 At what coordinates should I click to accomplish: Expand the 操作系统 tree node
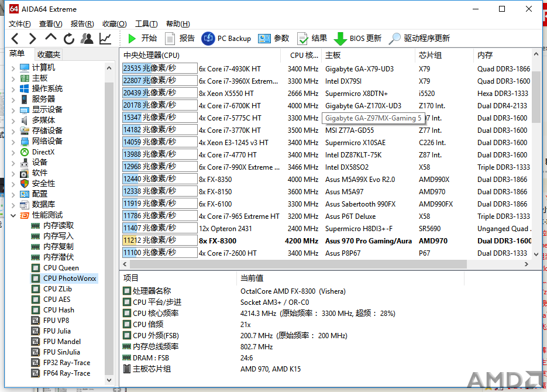[13, 90]
